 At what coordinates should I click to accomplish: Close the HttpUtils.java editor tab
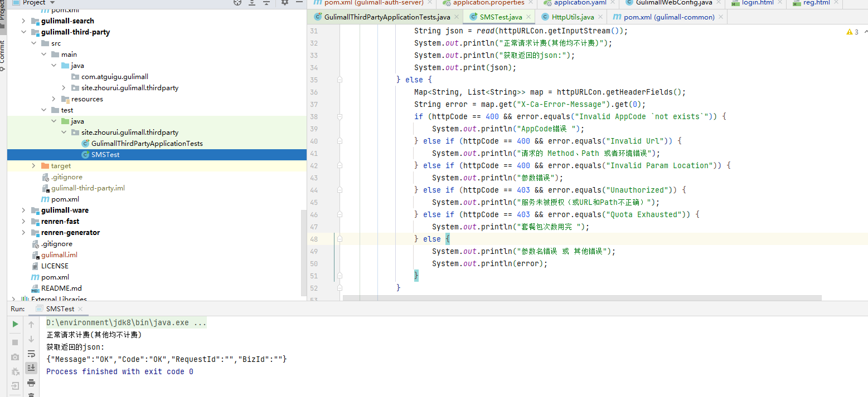pos(600,17)
